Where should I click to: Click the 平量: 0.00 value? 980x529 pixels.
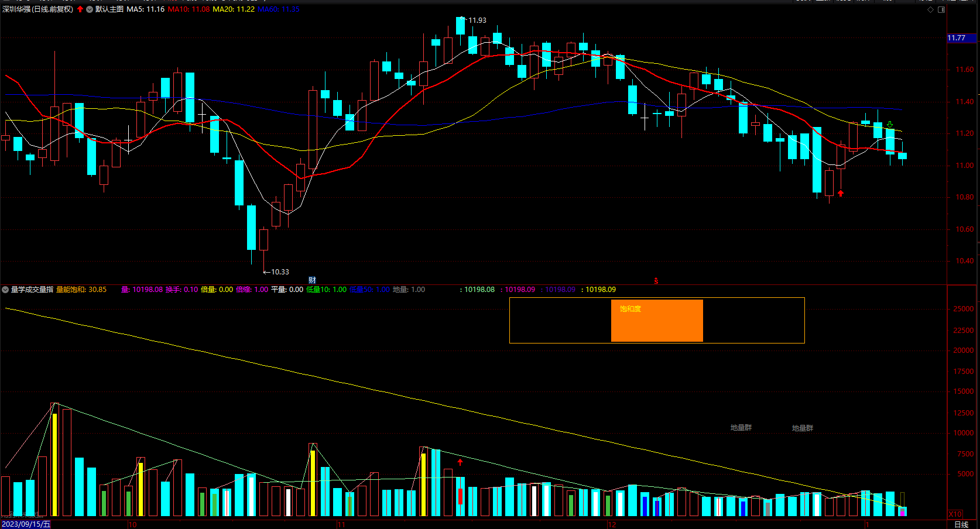point(287,290)
